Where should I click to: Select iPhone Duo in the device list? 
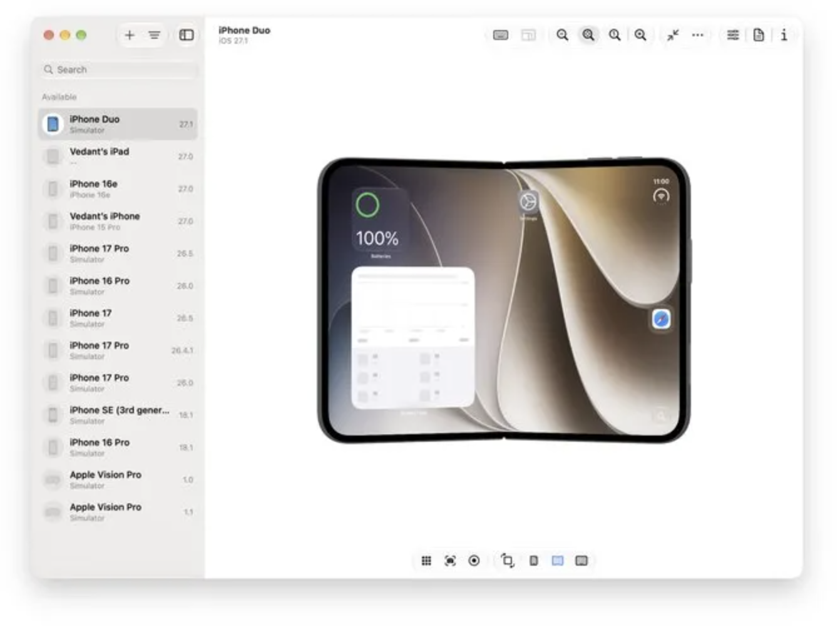(x=118, y=124)
